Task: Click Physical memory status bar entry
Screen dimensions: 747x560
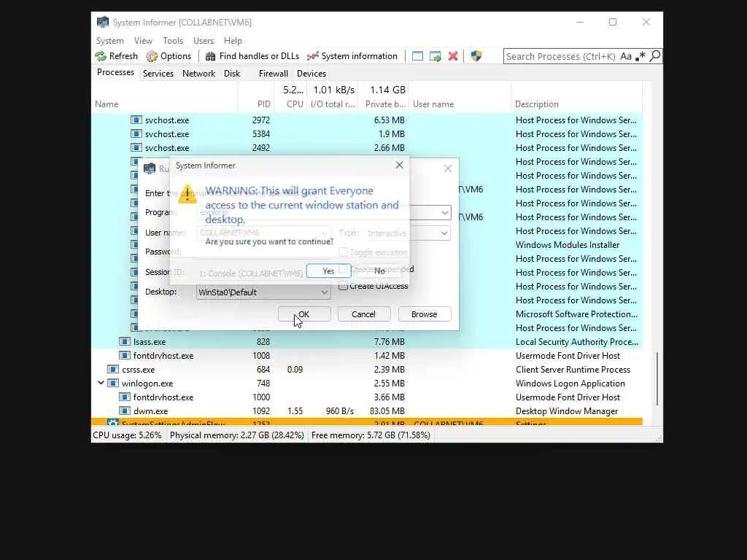Action: [x=237, y=435]
